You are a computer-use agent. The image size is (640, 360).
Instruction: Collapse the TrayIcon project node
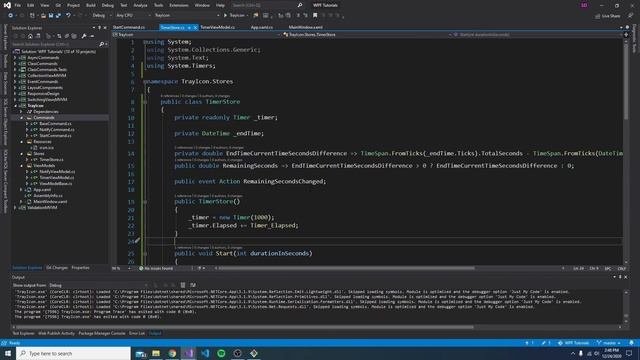click(15, 105)
